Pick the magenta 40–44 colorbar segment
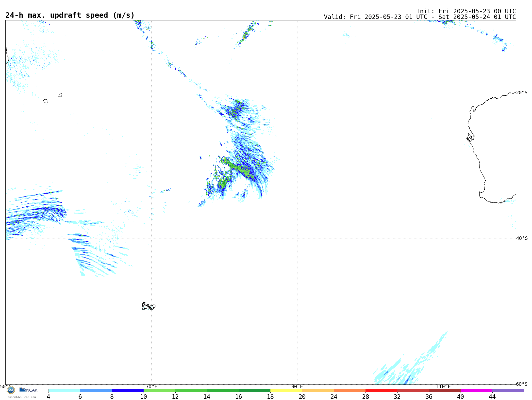The width and height of the screenshot is (532, 400). pos(476,390)
